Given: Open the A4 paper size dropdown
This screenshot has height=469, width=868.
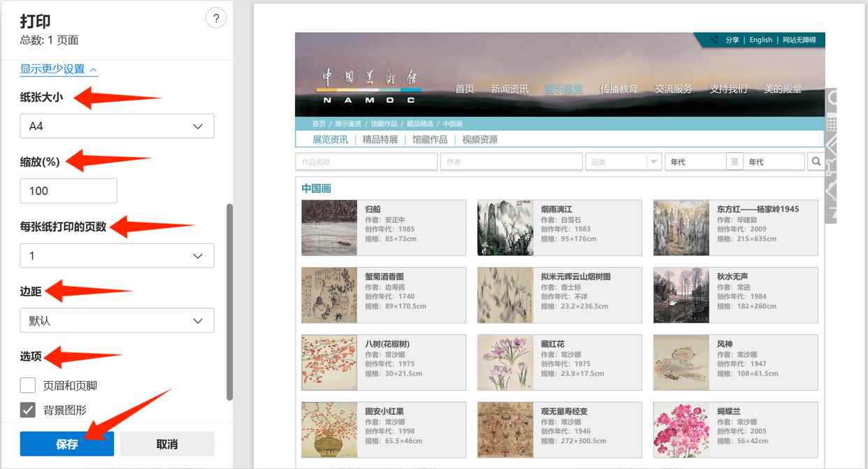Looking at the screenshot, I should (117, 127).
